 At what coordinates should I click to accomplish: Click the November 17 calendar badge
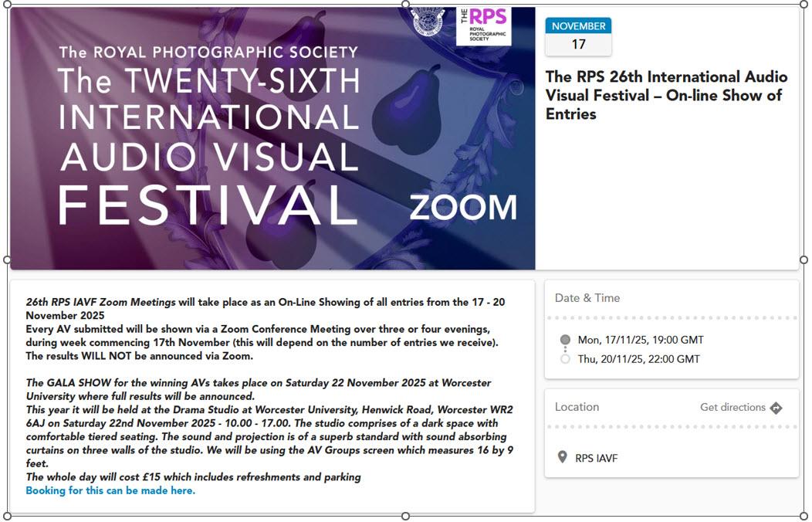[x=578, y=36]
